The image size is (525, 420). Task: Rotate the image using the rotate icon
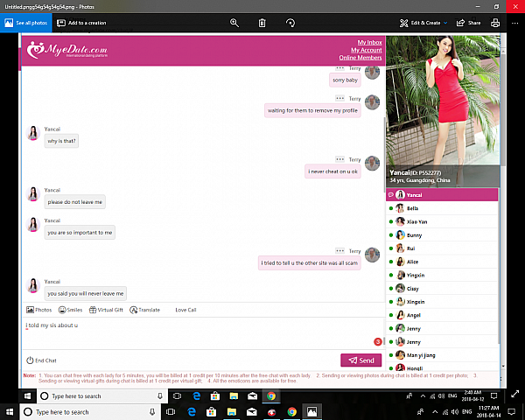(x=290, y=23)
